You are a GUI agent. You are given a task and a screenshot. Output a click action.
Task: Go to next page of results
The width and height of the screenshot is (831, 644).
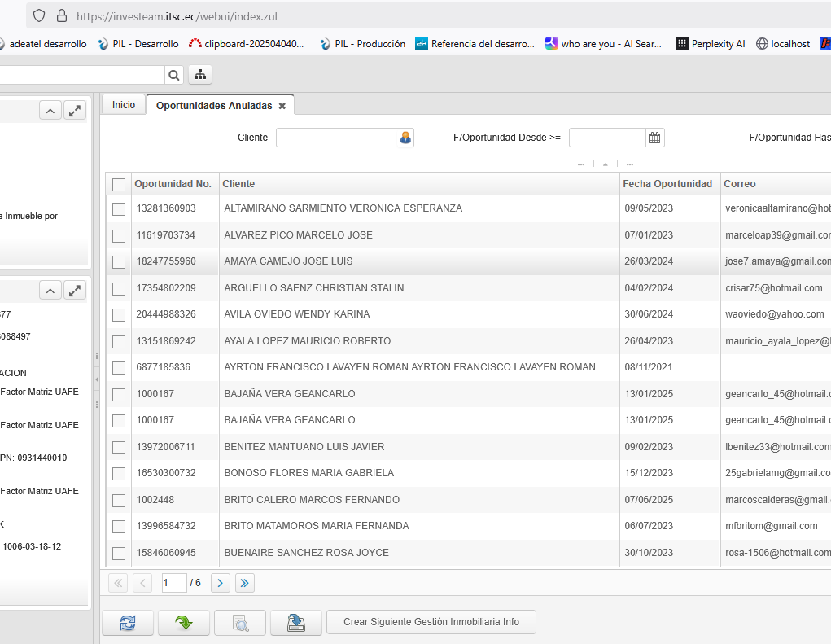pos(220,582)
